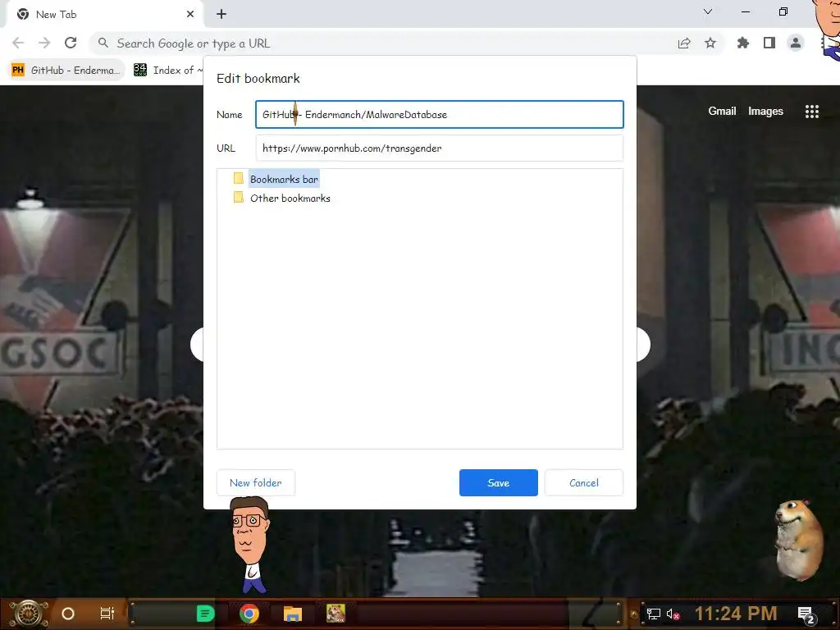This screenshot has width=840, height=630.
Task: Click the bookmark Name input field
Action: (440, 114)
